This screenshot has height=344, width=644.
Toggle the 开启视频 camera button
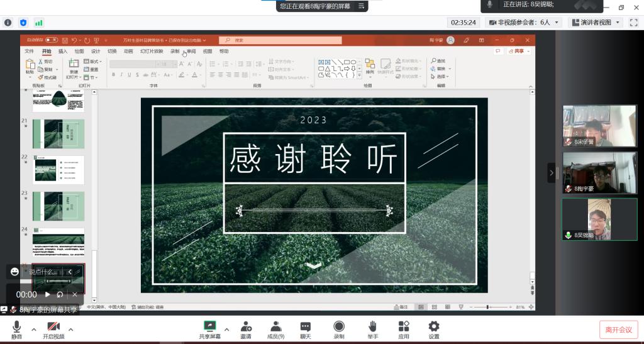tap(53, 326)
